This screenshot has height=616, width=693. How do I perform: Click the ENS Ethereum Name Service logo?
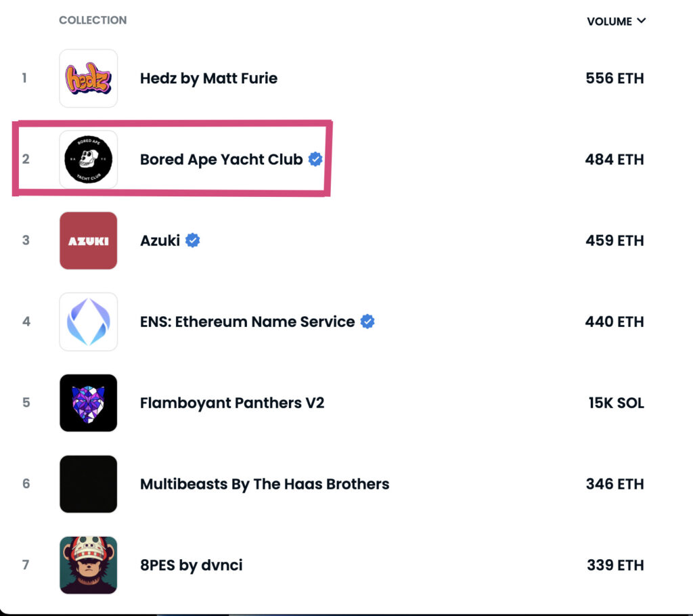tap(88, 322)
